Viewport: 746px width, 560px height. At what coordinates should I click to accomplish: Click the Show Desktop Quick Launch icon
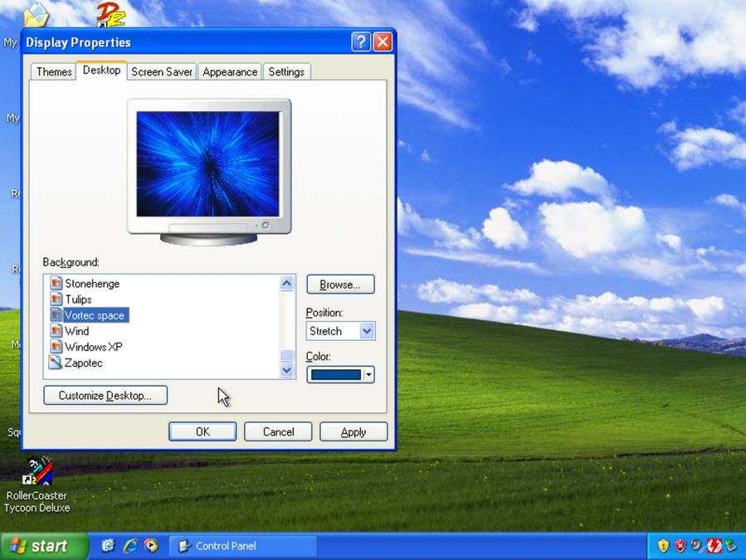(109, 545)
